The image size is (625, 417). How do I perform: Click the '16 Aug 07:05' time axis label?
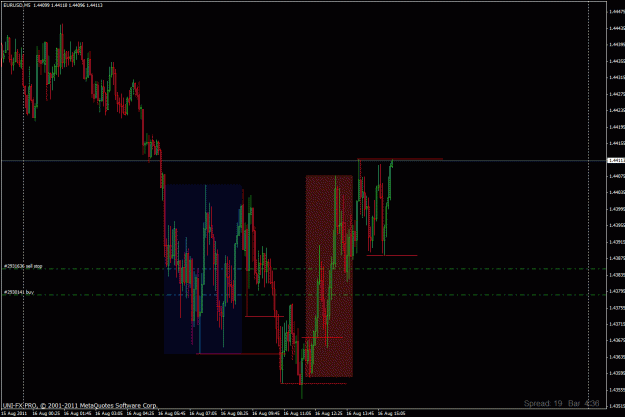[x=203, y=414]
